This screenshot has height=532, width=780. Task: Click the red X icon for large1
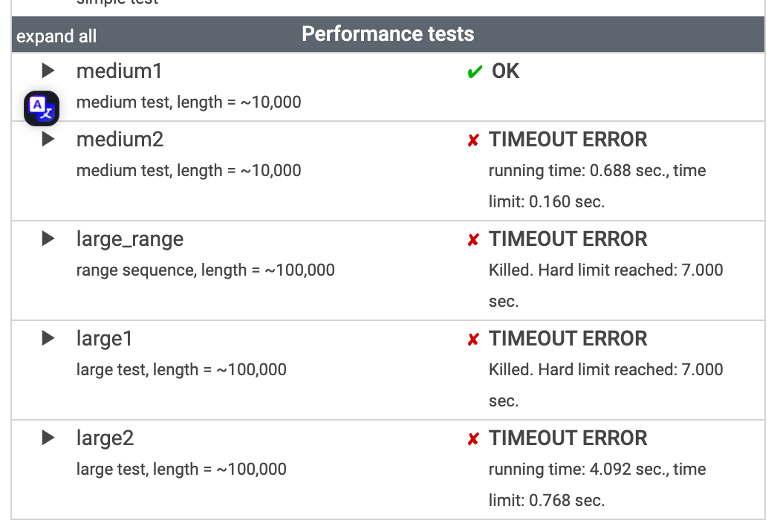tap(473, 340)
